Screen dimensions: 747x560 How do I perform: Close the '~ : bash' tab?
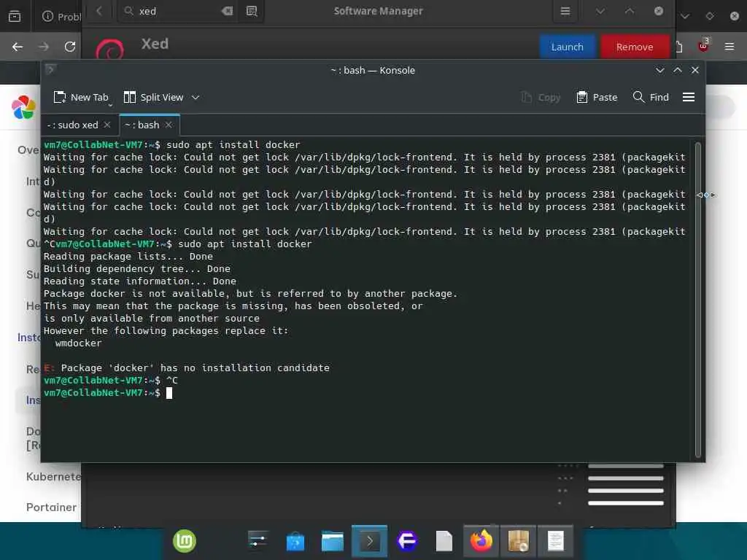click(x=169, y=124)
